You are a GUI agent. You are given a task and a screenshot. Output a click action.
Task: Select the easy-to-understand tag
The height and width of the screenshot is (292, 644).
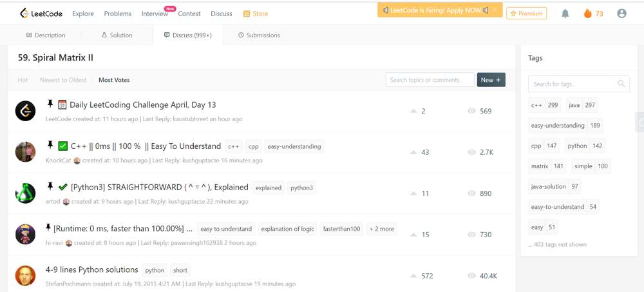click(x=563, y=207)
